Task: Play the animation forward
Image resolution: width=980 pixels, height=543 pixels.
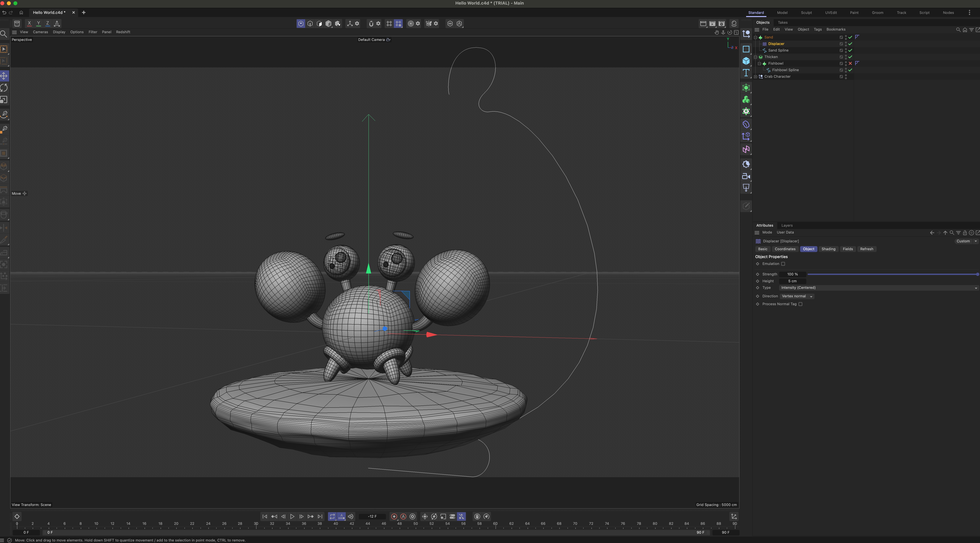Action: (292, 517)
